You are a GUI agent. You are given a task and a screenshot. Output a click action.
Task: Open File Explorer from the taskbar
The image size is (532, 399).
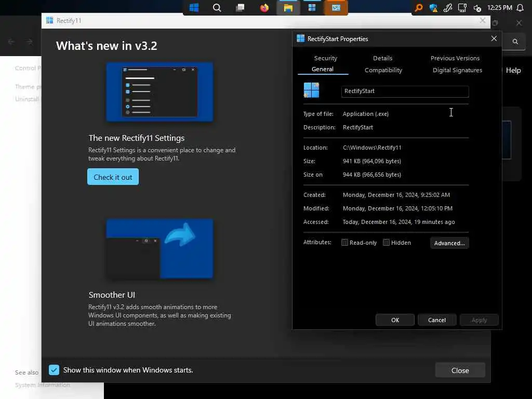288,8
